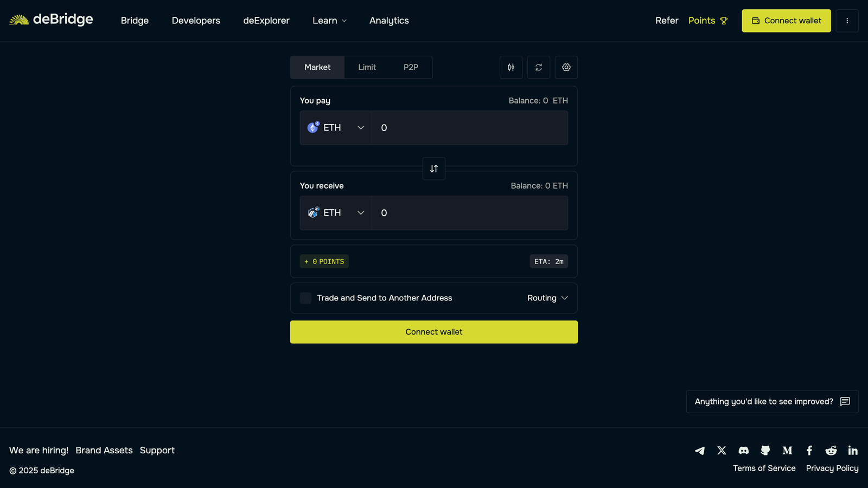
Task: Open deBridge on X (Twitter)
Action: pos(722,450)
